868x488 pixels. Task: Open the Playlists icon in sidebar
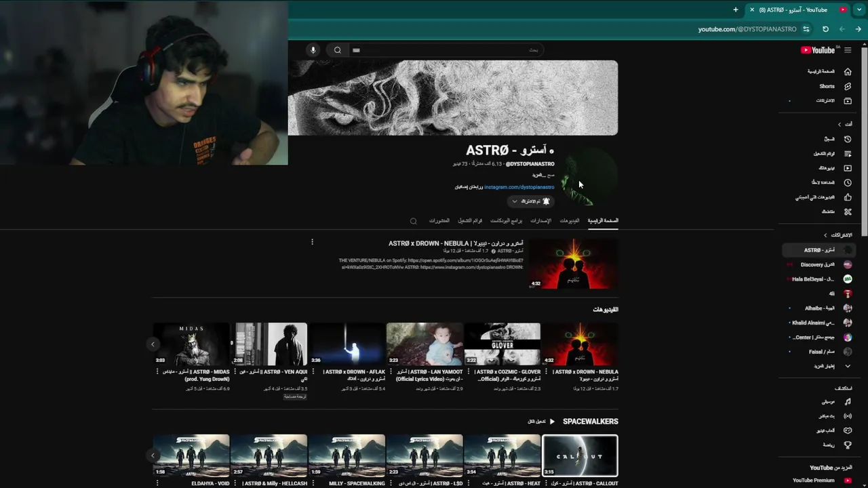[x=848, y=153]
